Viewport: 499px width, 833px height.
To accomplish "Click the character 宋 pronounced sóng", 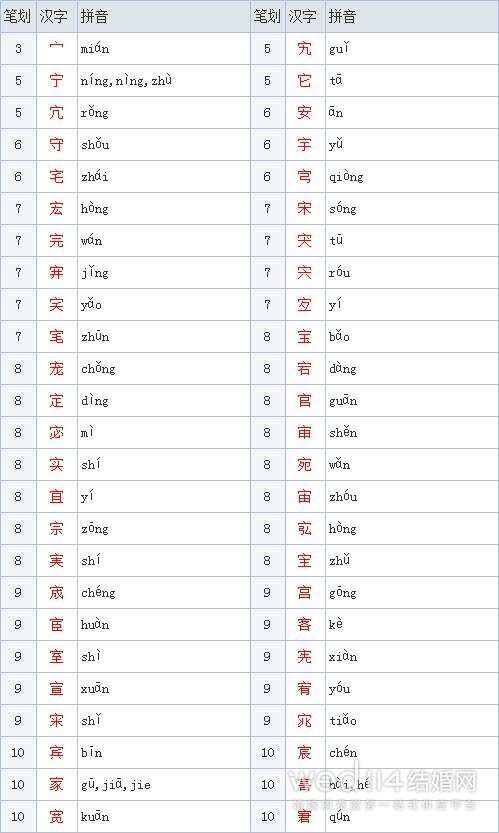I will pyautogui.click(x=305, y=209).
